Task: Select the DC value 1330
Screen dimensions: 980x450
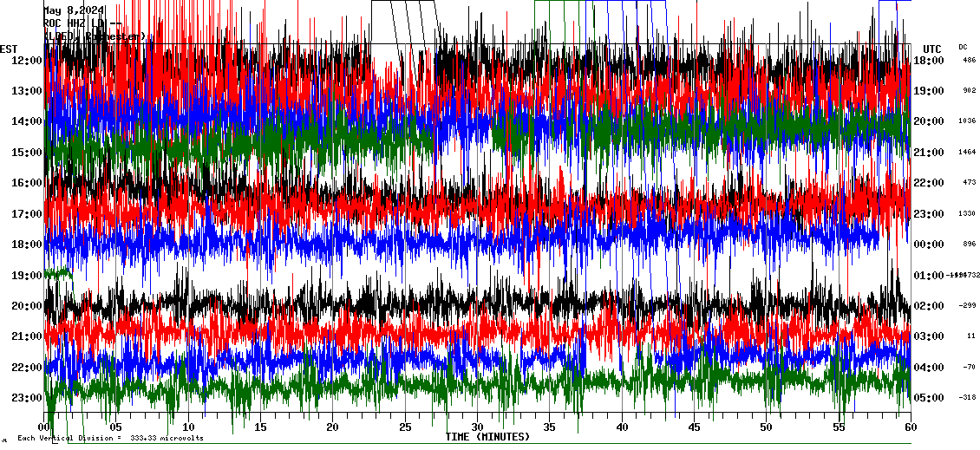Action: tap(968, 214)
